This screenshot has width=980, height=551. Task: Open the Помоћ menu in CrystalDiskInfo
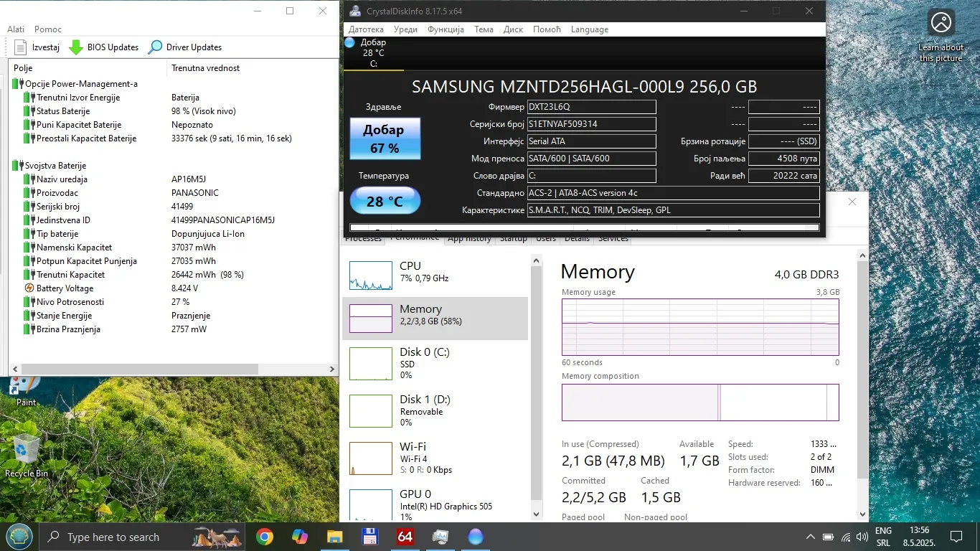click(x=547, y=29)
